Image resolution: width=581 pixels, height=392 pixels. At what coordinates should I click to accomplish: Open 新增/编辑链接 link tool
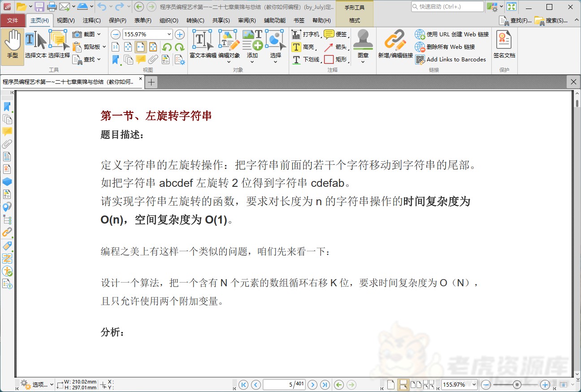click(395, 45)
